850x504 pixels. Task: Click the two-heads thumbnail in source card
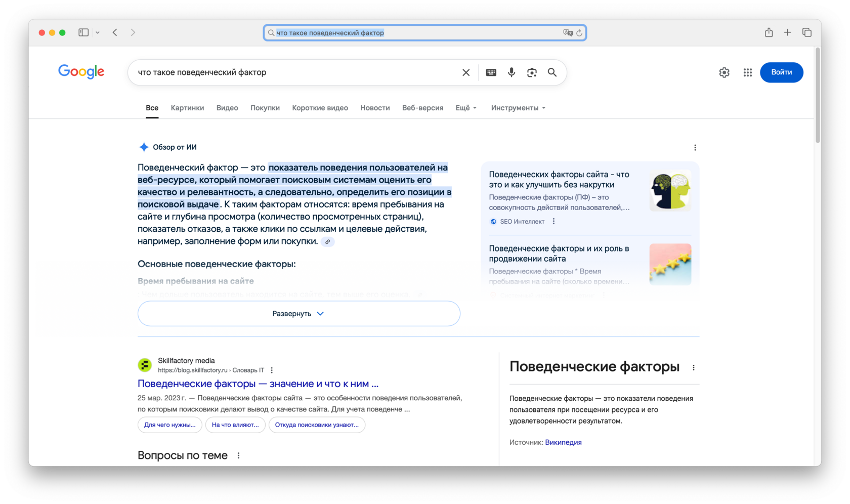tap(670, 191)
